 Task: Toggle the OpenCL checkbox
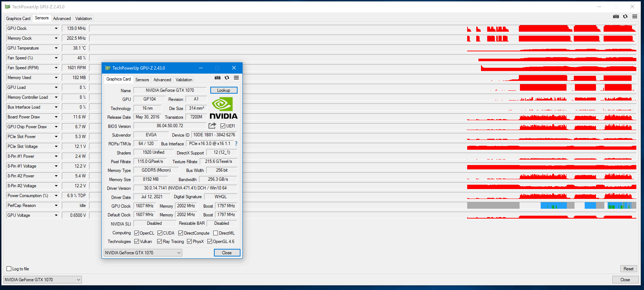(136, 233)
